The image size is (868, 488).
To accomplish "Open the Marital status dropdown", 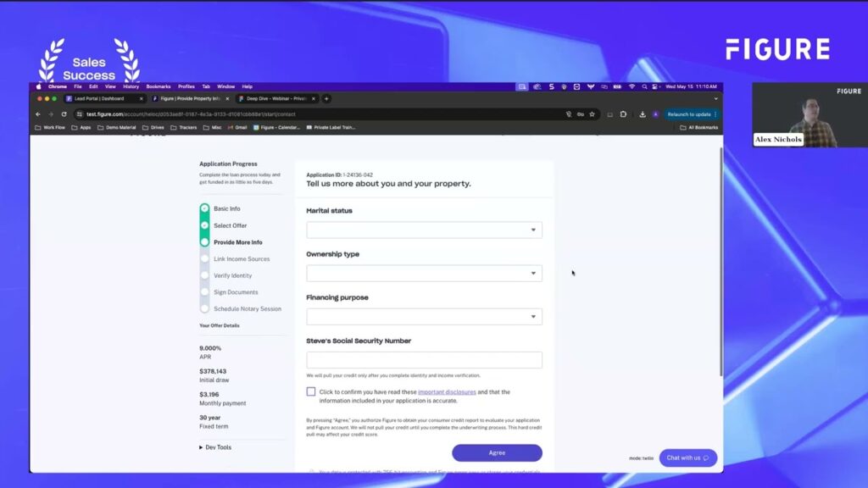I will pyautogui.click(x=424, y=230).
